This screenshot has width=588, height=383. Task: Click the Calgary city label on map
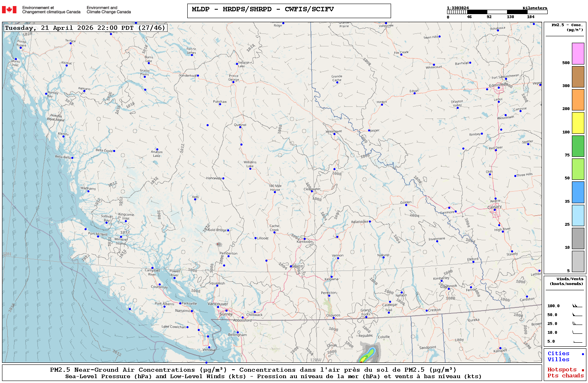[x=495, y=207]
